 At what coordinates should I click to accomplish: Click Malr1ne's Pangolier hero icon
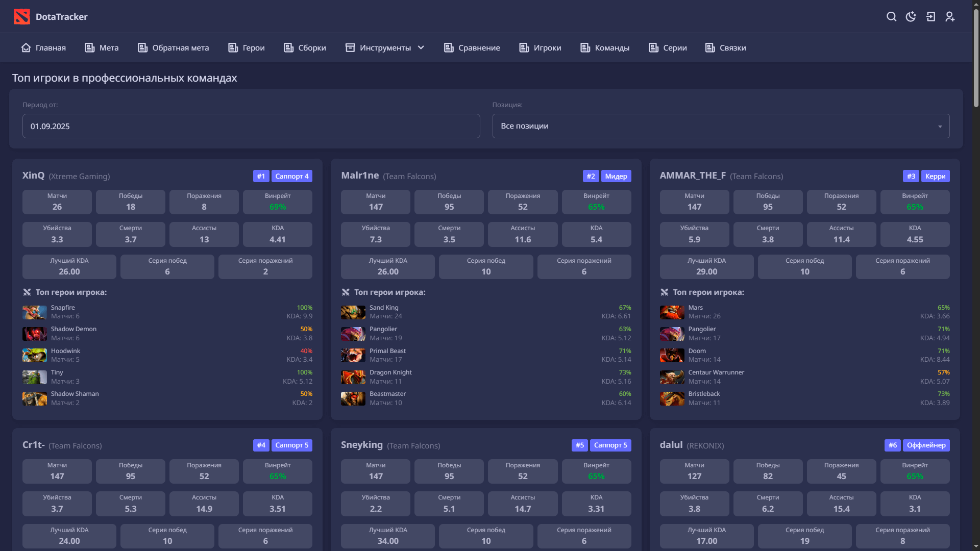coord(353,334)
